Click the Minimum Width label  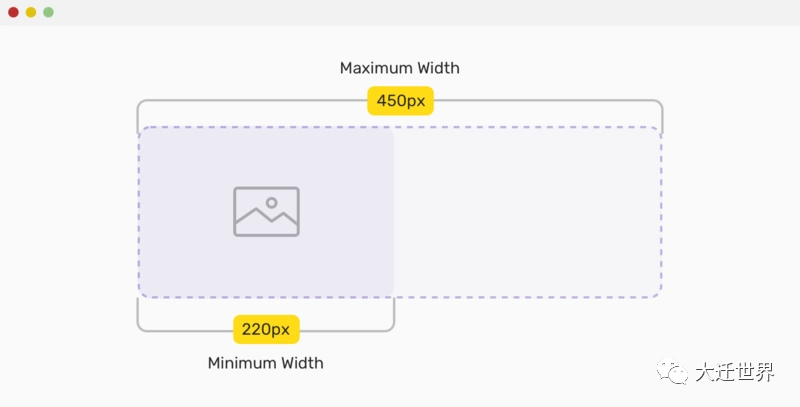[x=265, y=363]
